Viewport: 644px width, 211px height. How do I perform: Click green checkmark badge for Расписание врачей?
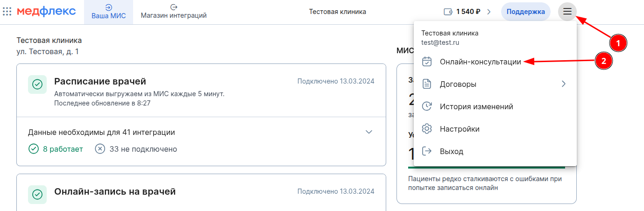[37, 84]
